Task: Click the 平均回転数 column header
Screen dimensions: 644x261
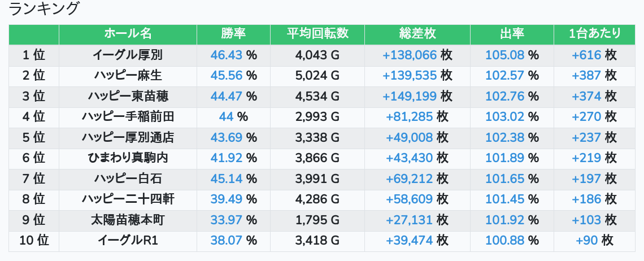Action: tap(317, 34)
